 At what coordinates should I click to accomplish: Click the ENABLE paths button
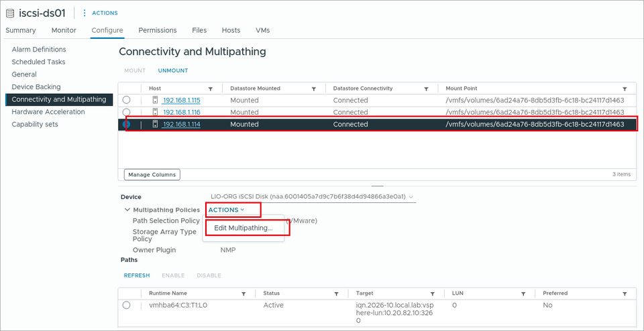[173, 275]
